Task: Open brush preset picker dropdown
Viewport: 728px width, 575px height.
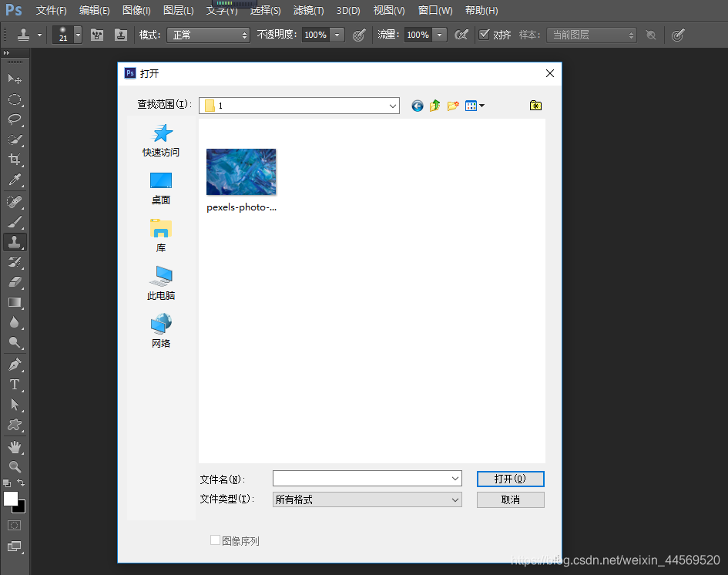Action: 78,35
